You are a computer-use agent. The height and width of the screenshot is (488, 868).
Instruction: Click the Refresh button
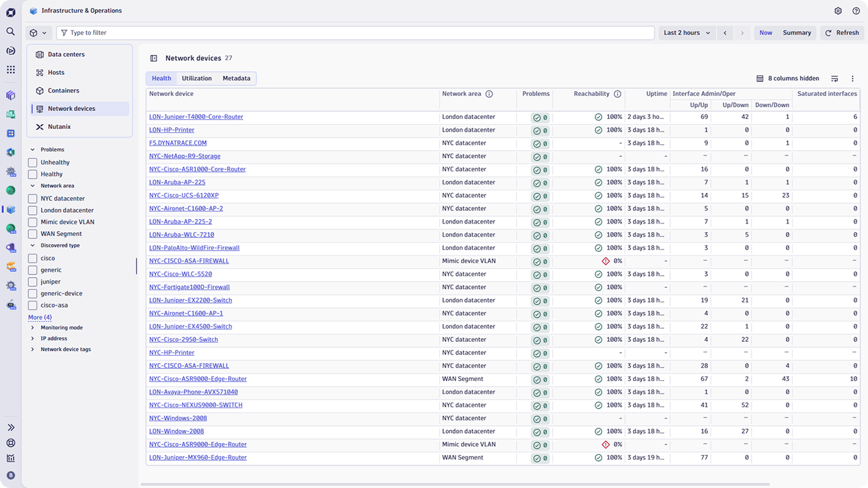[842, 32]
